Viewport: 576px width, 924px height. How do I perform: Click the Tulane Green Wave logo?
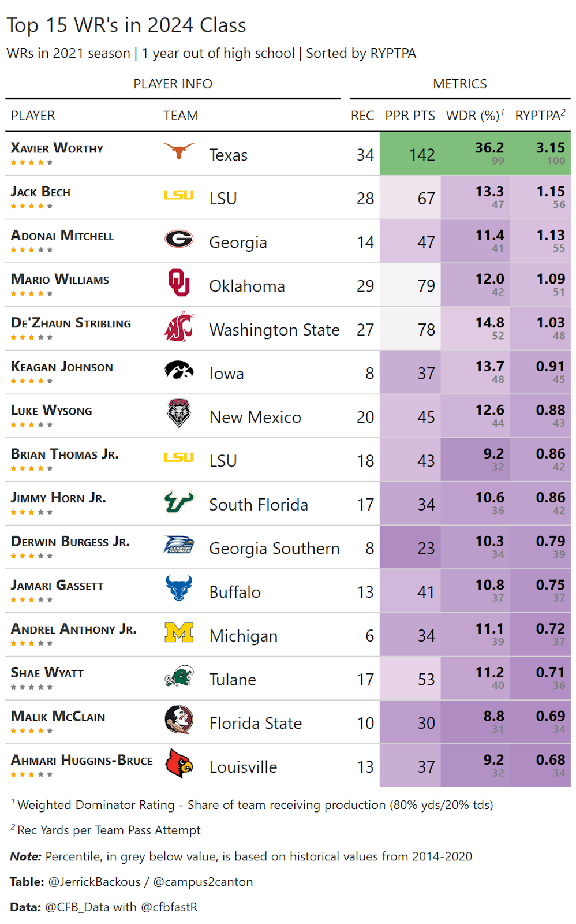pyautogui.click(x=179, y=676)
